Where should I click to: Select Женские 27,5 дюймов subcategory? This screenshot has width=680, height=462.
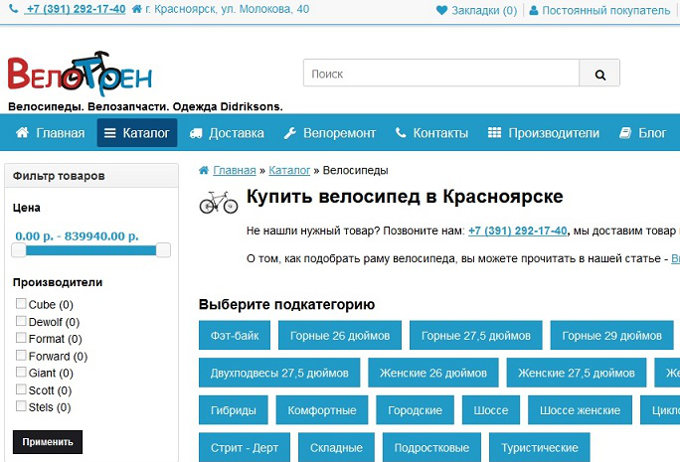click(576, 373)
